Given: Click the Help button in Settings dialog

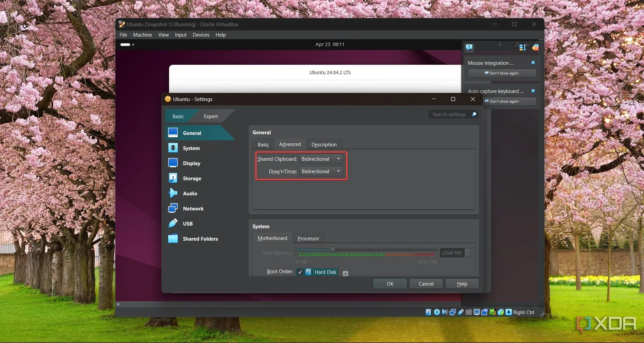Looking at the screenshot, I should (462, 284).
